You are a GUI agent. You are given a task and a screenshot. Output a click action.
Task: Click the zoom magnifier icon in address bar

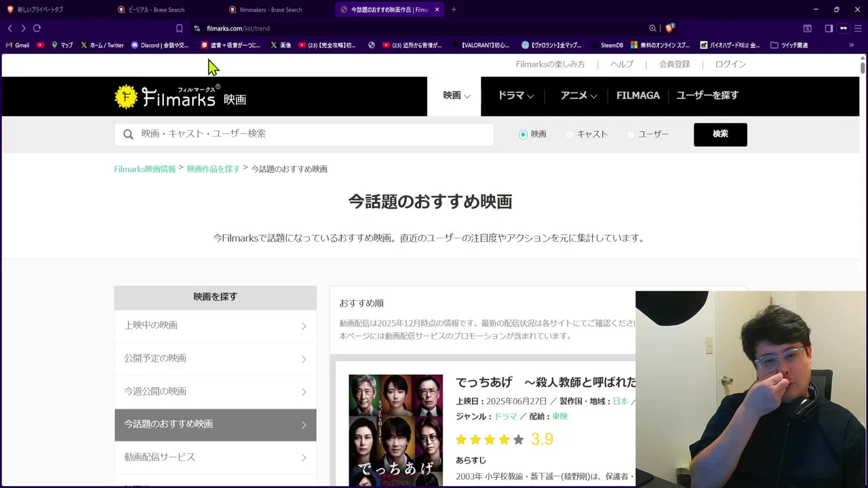coord(652,28)
